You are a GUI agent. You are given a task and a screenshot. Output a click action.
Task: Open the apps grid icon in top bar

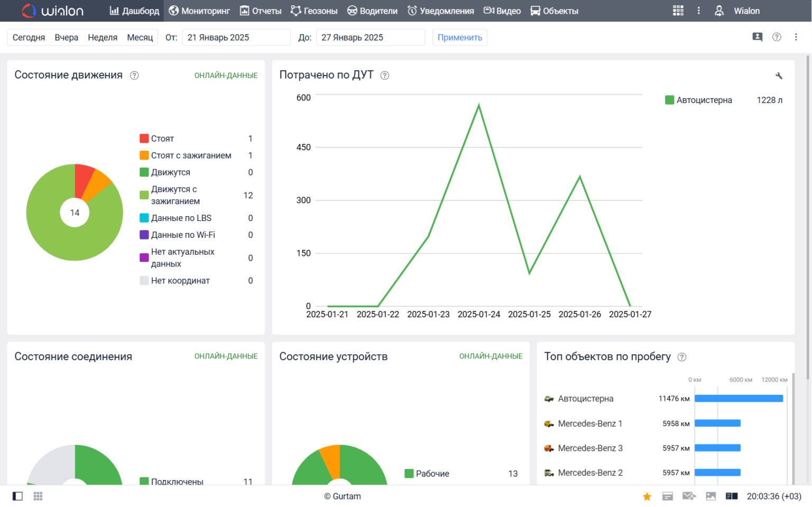tap(678, 11)
